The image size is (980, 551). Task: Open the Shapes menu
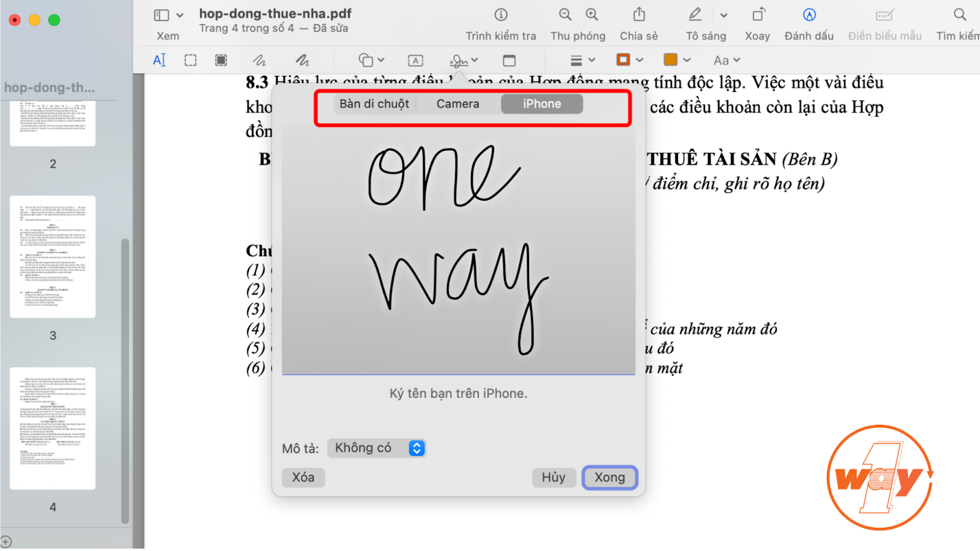coord(371,60)
